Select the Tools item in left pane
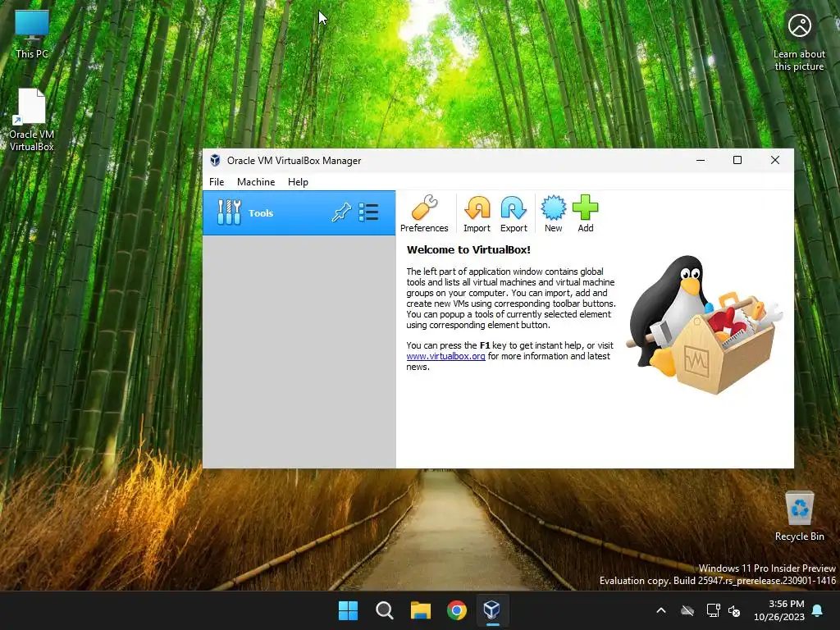Viewport: 840px width, 630px height. 299,212
